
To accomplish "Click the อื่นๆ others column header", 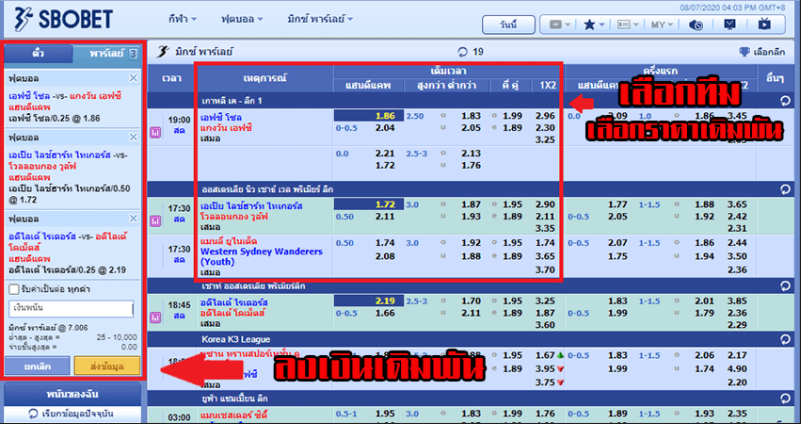I will [775, 78].
